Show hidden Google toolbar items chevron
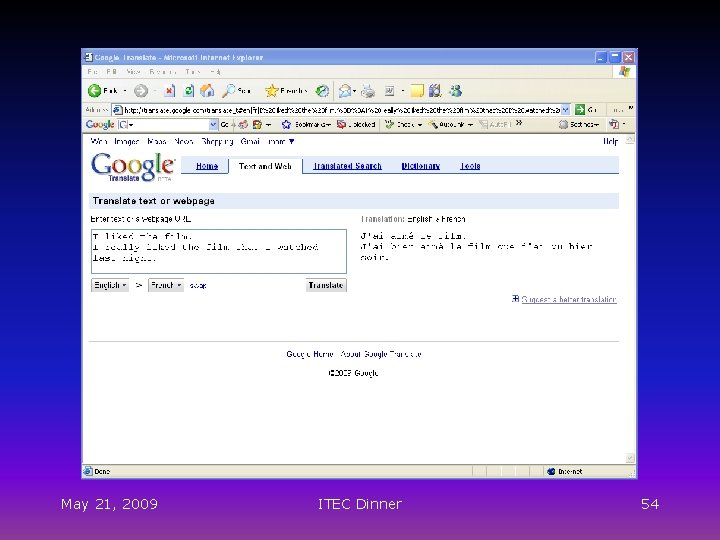The height and width of the screenshot is (540, 720). pos(519,123)
